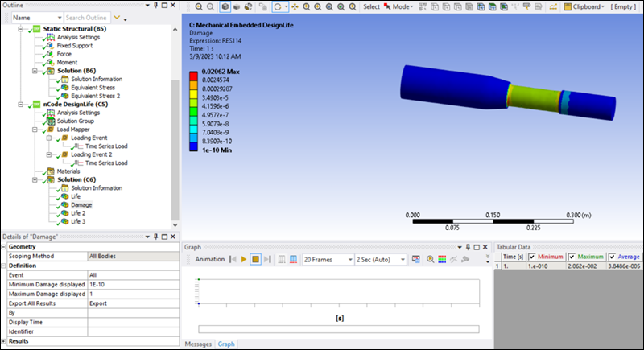
Task: Click the Play animation button
Action: coord(242,260)
